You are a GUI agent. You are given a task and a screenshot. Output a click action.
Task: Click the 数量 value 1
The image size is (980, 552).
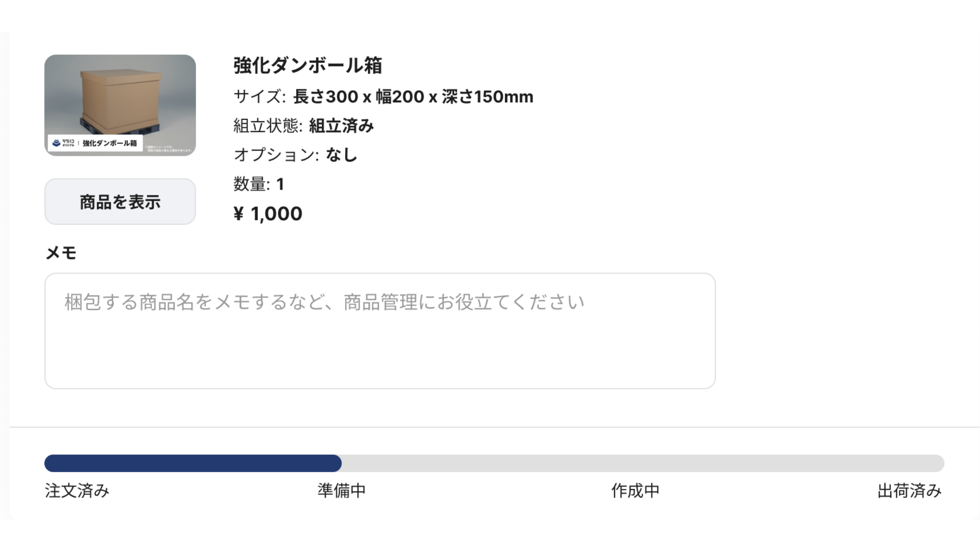pos(280,184)
